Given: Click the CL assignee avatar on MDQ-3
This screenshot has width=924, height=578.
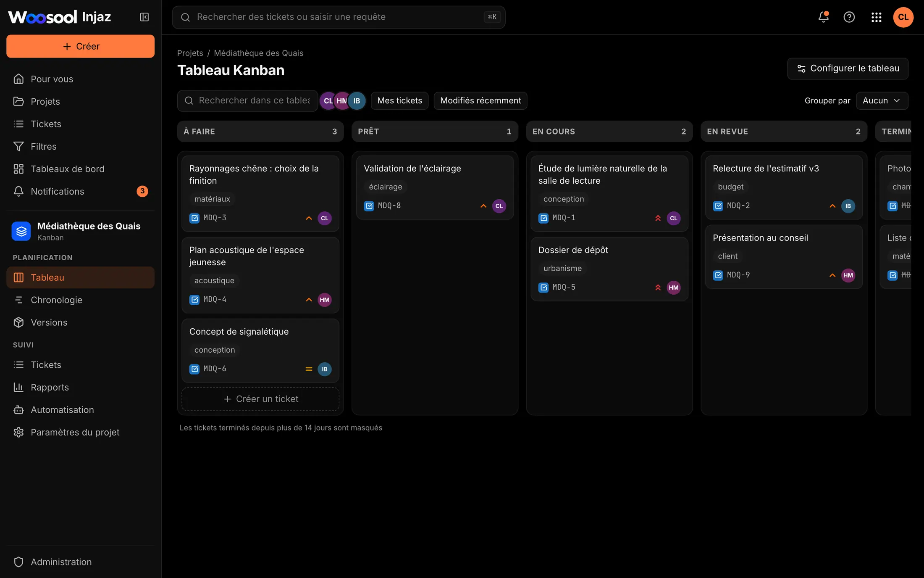Looking at the screenshot, I should tap(324, 218).
